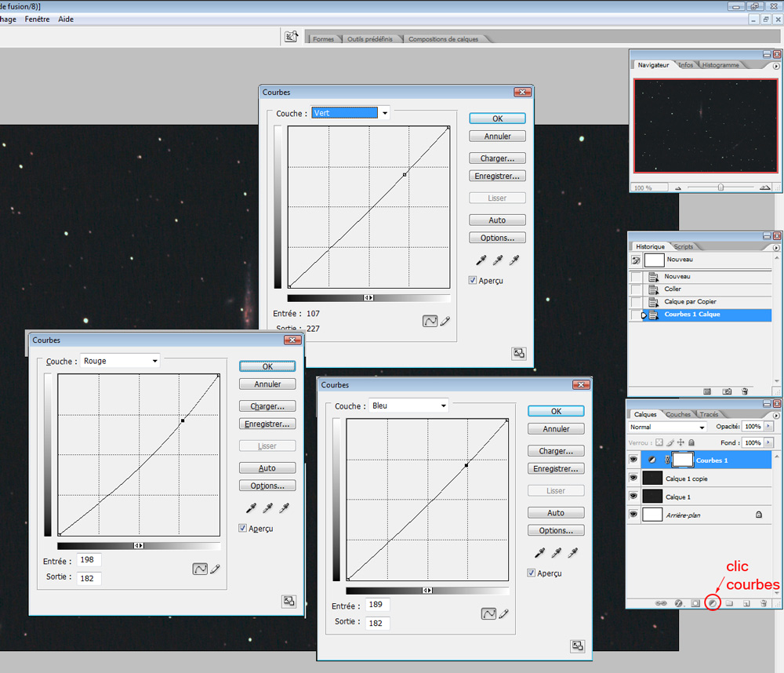This screenshot has width=784, height=673.
Task: Switch to the Couches tab
Action: coord(678,414)
